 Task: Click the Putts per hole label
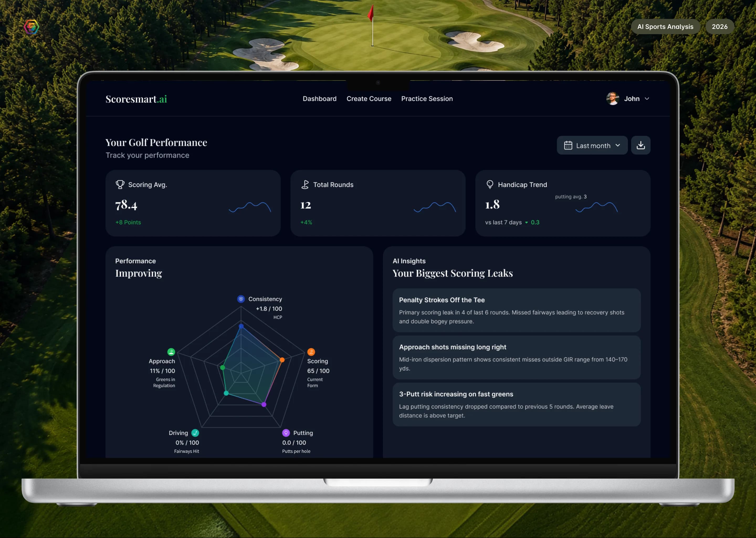pos(296,451)
